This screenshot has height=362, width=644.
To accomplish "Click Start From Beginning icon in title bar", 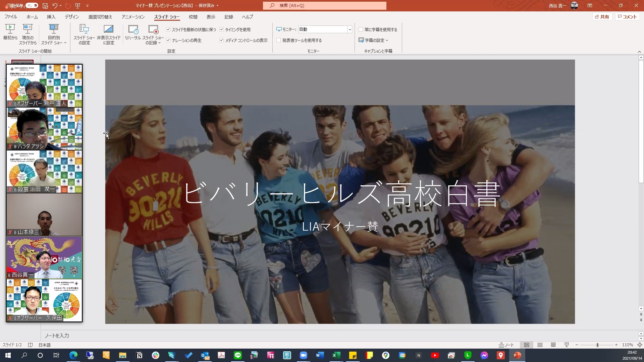I will [x=78, y=6].
